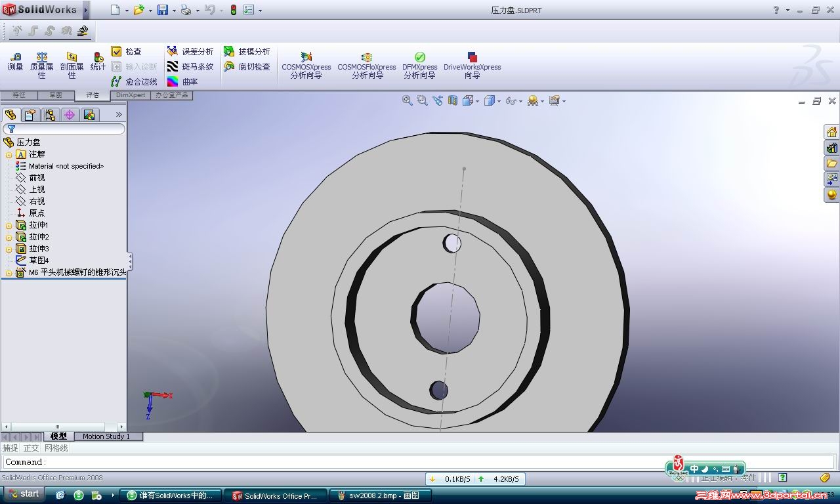Click the feature tree filter field

click(x=64, y=129)
